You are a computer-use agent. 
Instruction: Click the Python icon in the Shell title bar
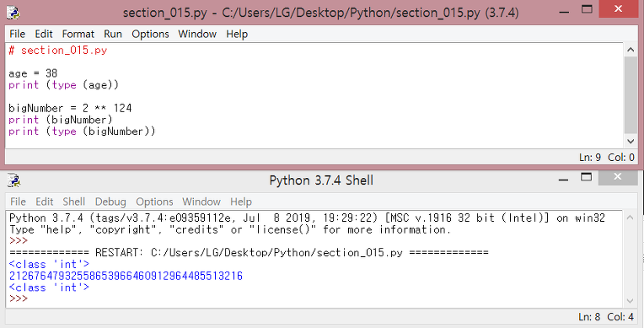(13, 180)
